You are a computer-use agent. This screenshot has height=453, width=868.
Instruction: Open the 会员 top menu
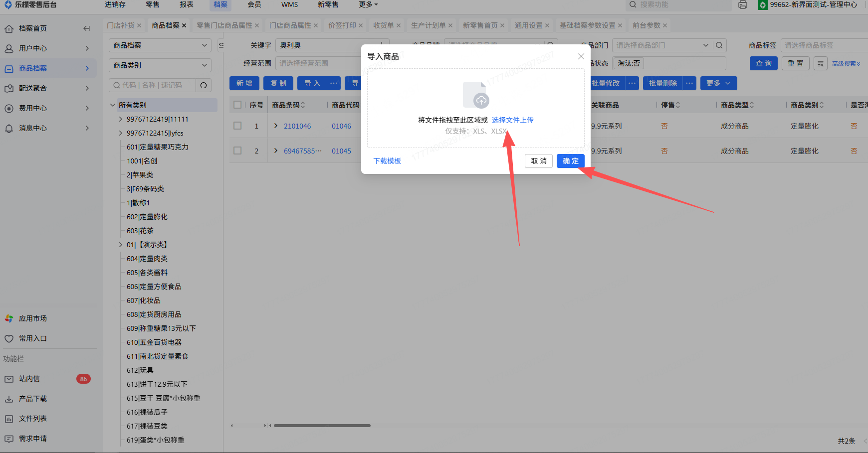click(x=254, y=5)
